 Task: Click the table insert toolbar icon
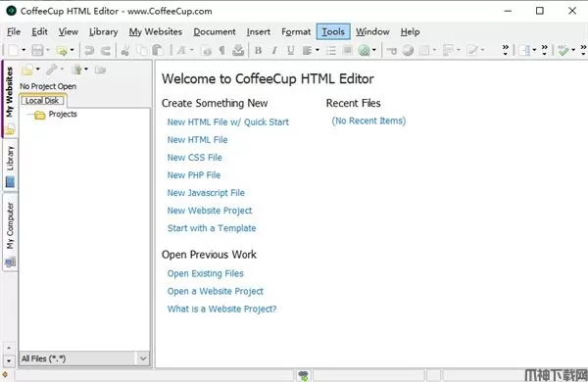click(424, 50)
